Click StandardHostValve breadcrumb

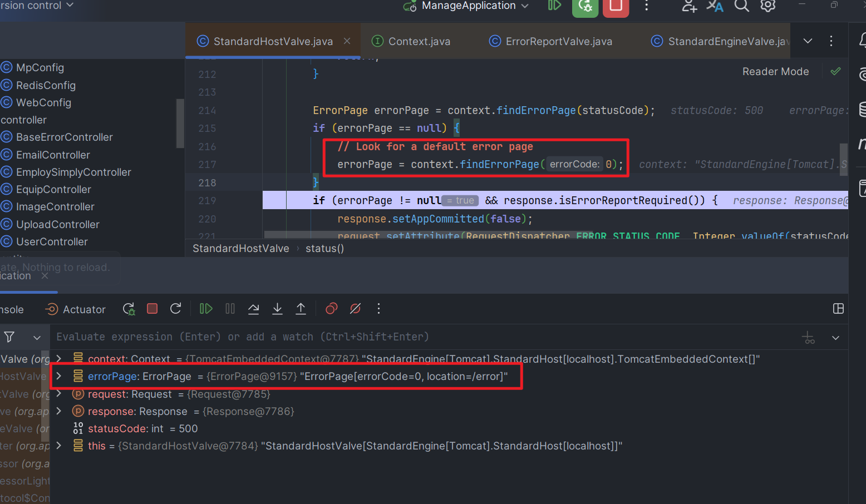click(240, 249)
